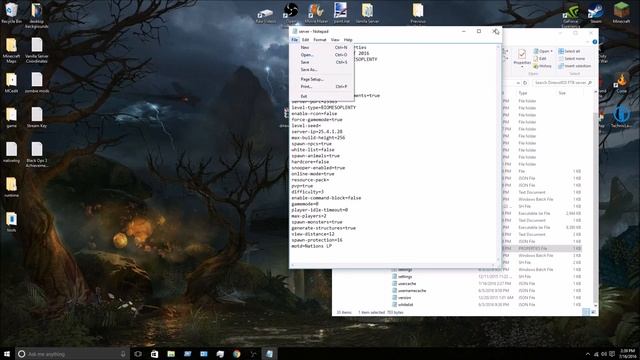Select the Minecraft desktop shortcut
This screenshot has height=360, width=640.
(x=621, y=13)
